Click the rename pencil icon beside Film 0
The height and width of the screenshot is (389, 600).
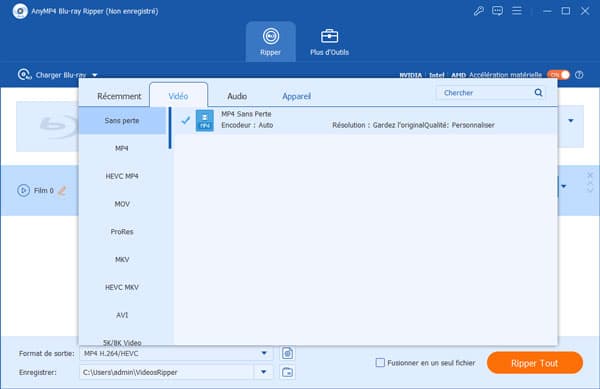click(x=62, y=190)
